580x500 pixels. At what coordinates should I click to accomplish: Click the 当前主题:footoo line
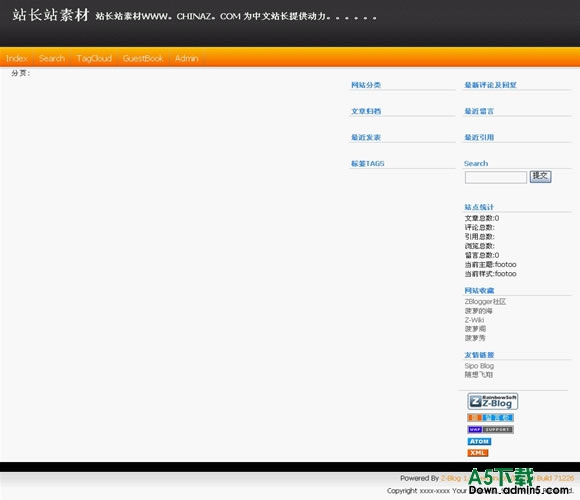490,264
